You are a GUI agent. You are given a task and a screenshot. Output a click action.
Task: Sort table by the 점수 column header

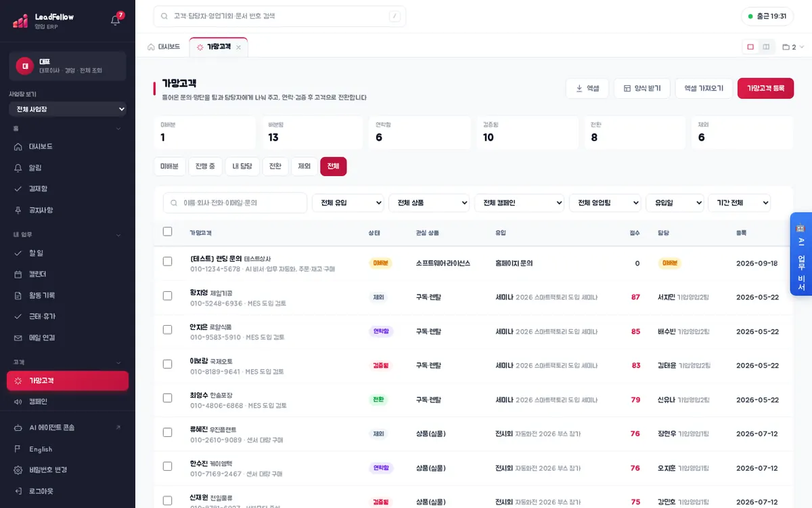(x=634, y=232)
